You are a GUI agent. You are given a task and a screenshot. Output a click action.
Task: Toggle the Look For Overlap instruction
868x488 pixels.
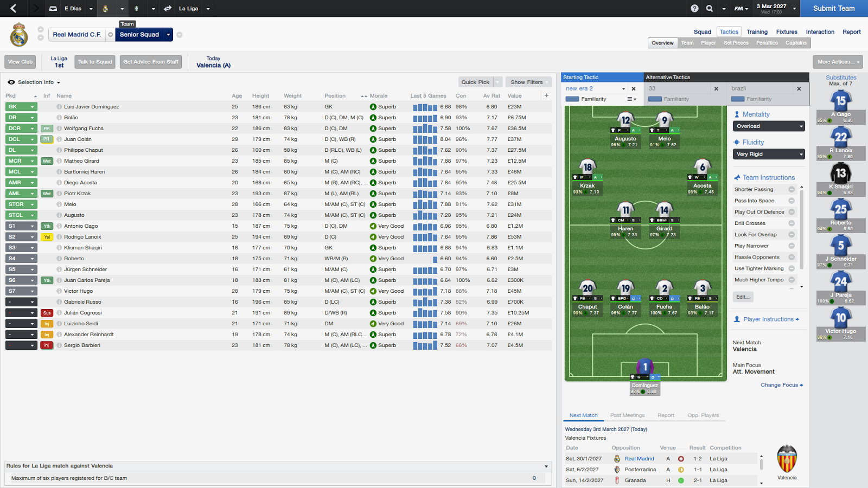click(x=792, y=235)
